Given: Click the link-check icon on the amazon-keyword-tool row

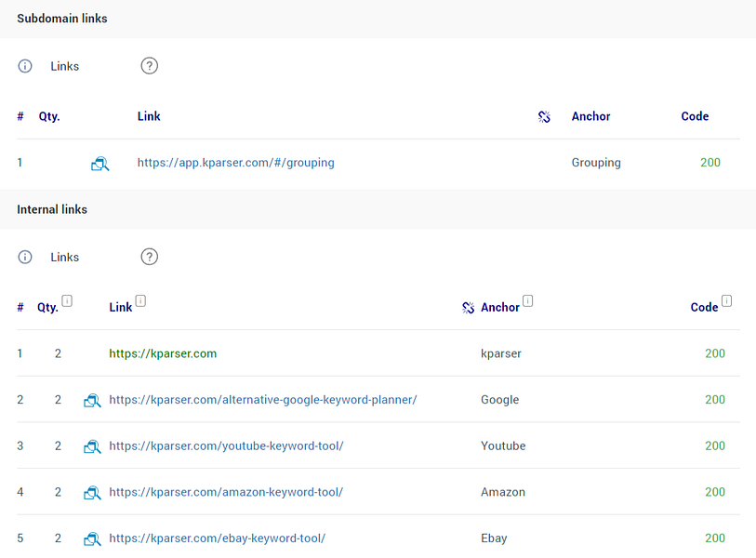Looking at the screenshot, I should coord(92,492).
